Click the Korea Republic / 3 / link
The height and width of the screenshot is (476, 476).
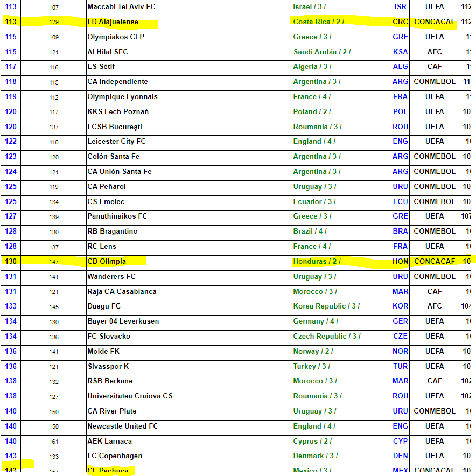(x=326, y=306)
